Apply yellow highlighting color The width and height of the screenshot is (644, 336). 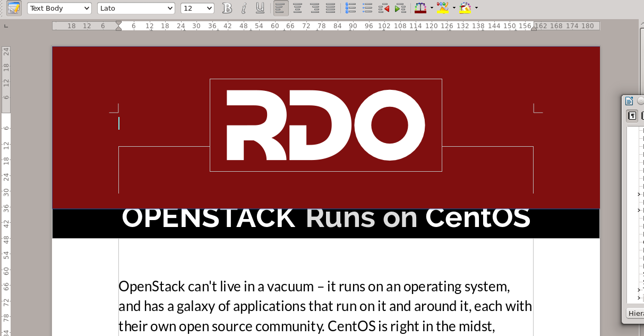point(443,8)
